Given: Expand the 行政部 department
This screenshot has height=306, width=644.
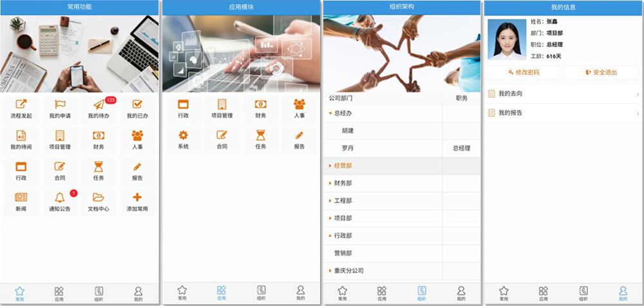Looking at the screenshot, I should pyautogui.click(x=330, y=236).
